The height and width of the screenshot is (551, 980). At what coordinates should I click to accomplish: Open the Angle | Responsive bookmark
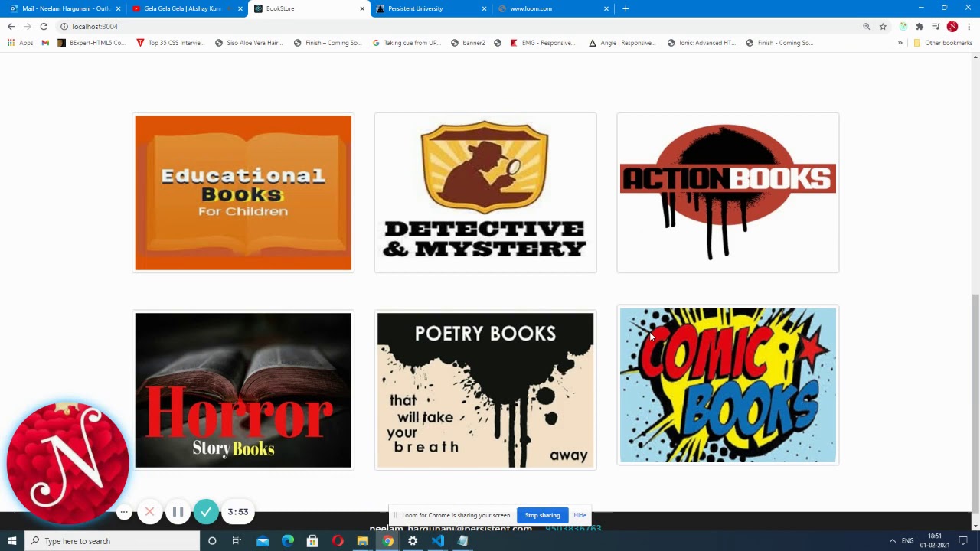pyautogui.click(x=622, y=43)
